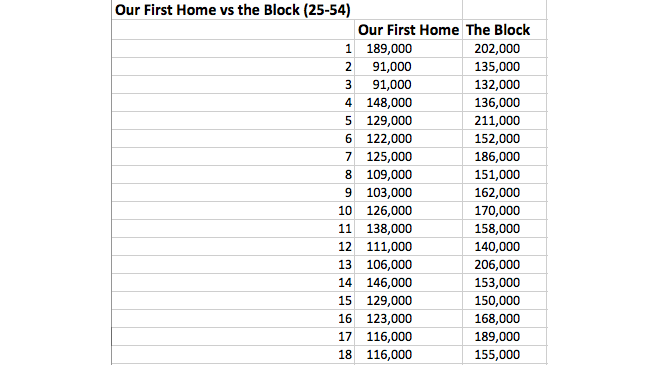Image resolution: width=660 pixels, height=365 pixels.
Task: Select the episode number 18 cell
Action: (233, 354)
